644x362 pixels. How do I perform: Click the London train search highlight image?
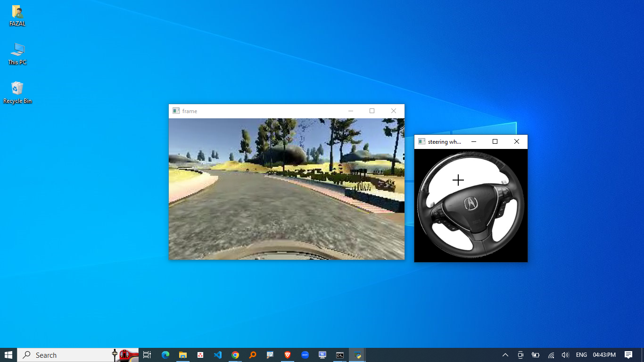point(125,355)
